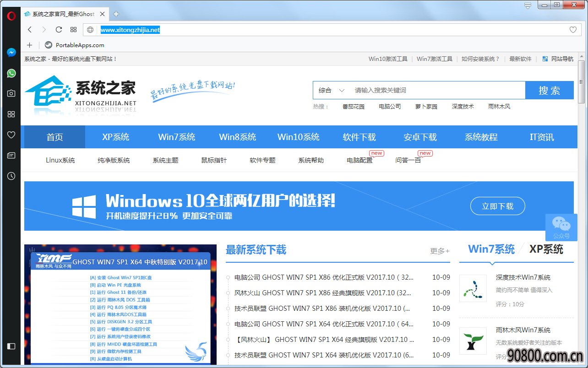
Task: Open hot search 雨林木风
Action: click(x=499, y=106)
